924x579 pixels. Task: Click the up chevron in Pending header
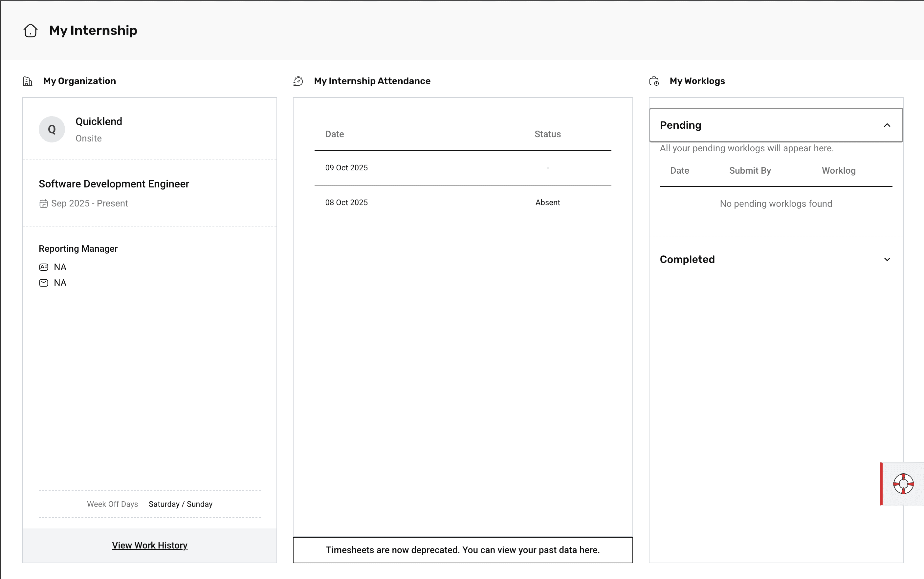point(887,125)
